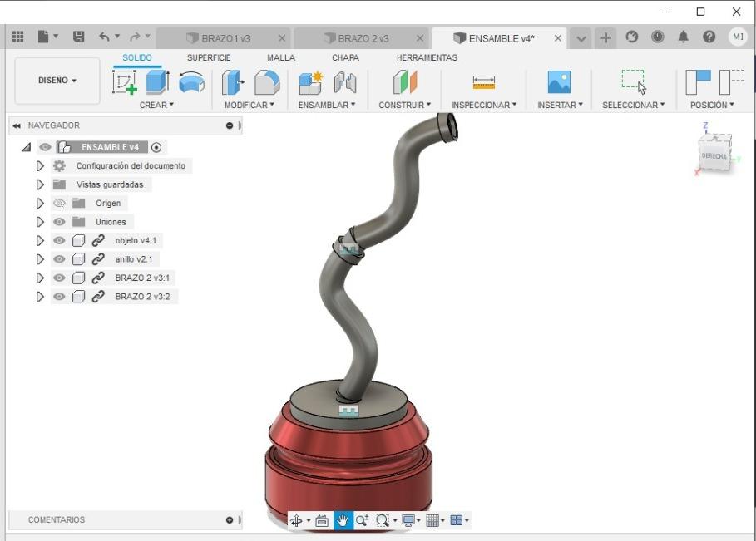Hide the BRAZO 2 v3:1 component
The height and width of the screenshot is (541, 756).
pyautogui.click(x=59, y=278)
